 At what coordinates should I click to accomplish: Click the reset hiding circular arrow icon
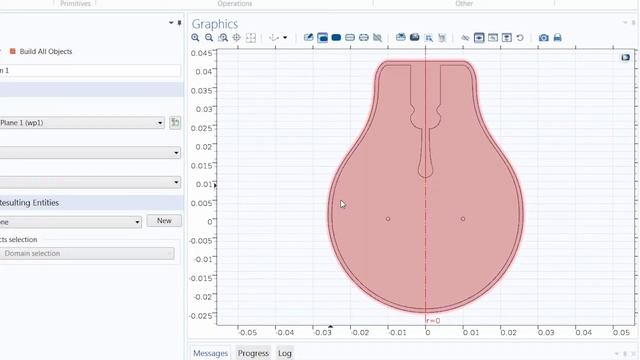[520, 38]
